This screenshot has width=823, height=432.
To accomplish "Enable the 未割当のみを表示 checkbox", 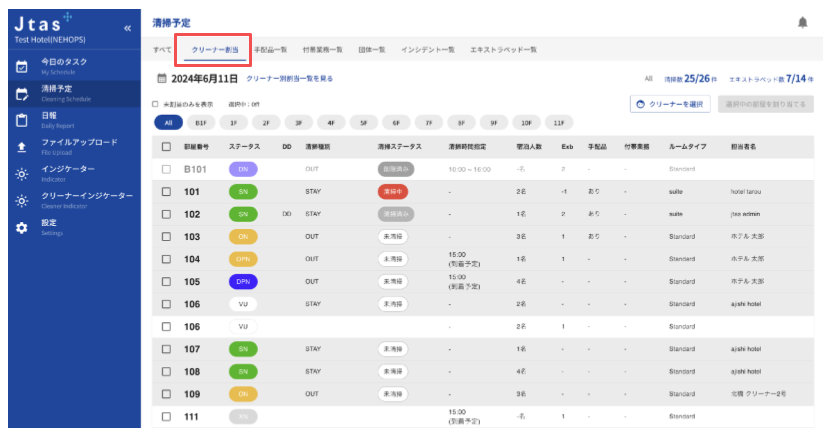I will tap(155, 104).
